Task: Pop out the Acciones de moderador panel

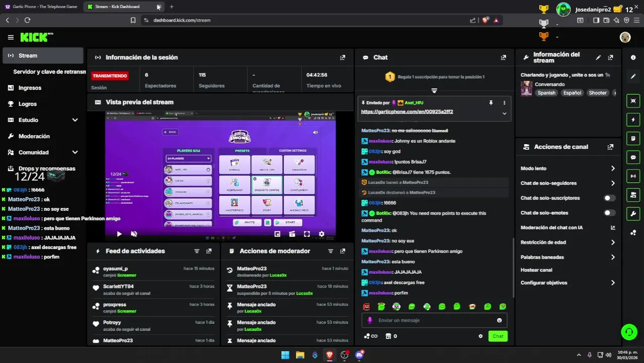Action: pos(343,251)
